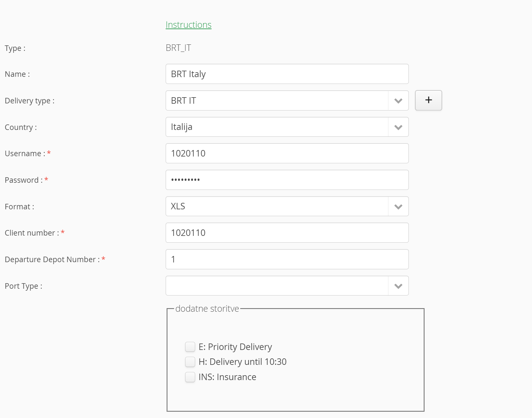Click the Delivery type label
Image resolution: width=532 pixels, height=418 pixels.
coord(30,101)
